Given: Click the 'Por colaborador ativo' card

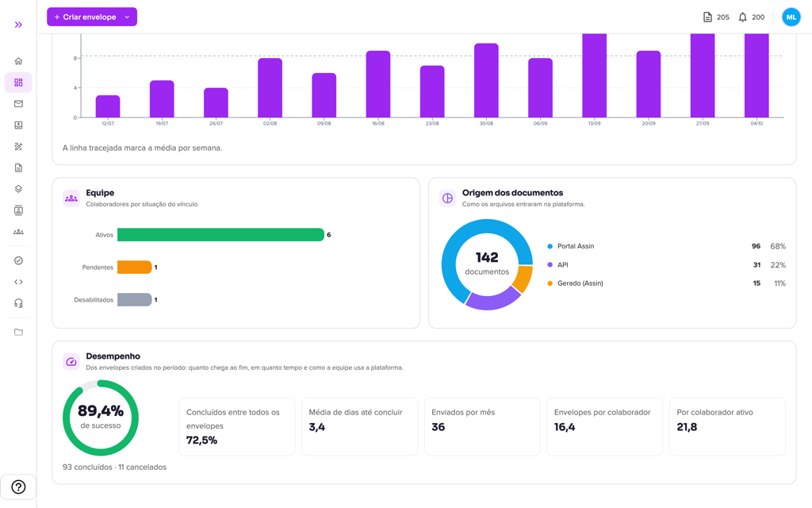Looking at the screenshot, I should 728,426.
